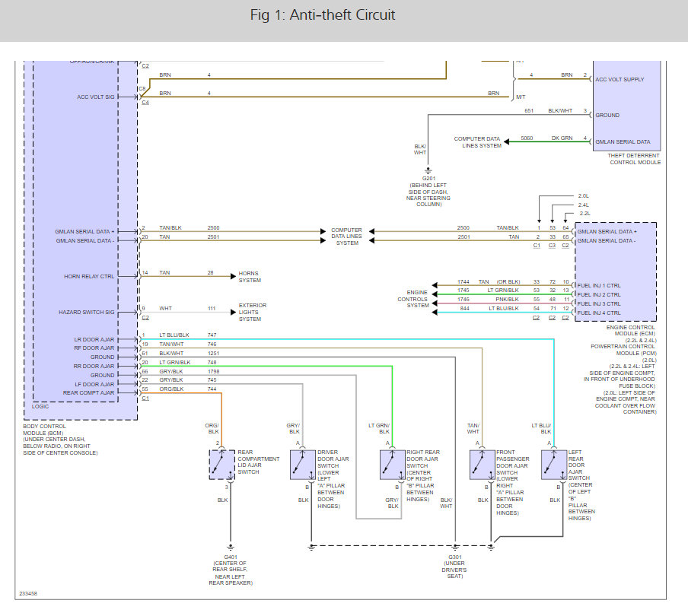Click wire circuit number 1251
The width and height of the screenshot is (688, 616).
coord(213,354)
